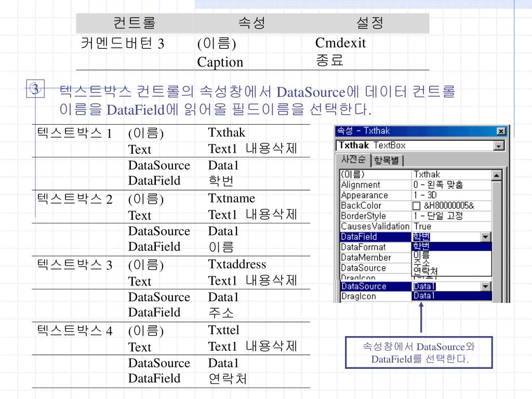Open the DataField value dropdown arrow
This screenshot has height=399, width=532.
(x=486, y=237)
